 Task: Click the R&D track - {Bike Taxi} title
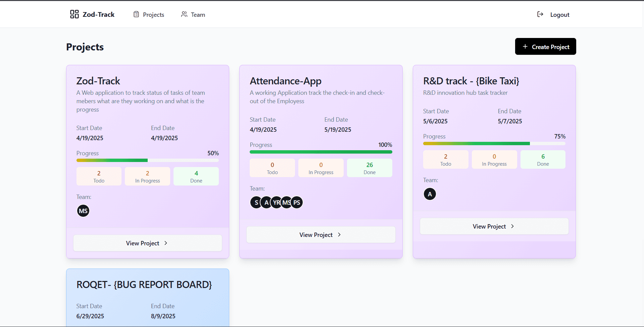click(471, 81)
